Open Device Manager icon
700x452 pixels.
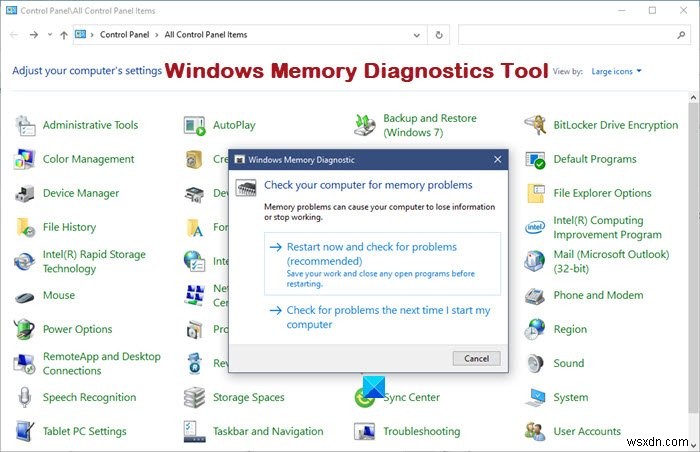click(x=25, y=193)
